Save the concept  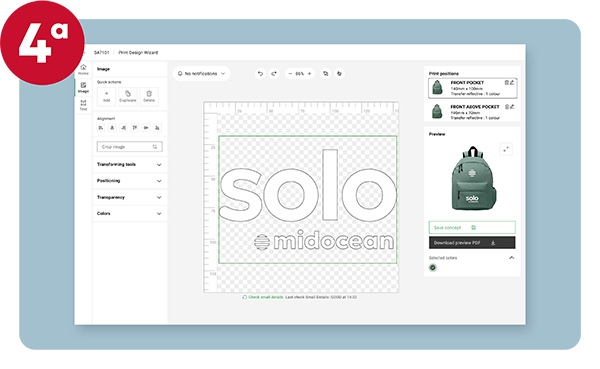click(472, 227)
